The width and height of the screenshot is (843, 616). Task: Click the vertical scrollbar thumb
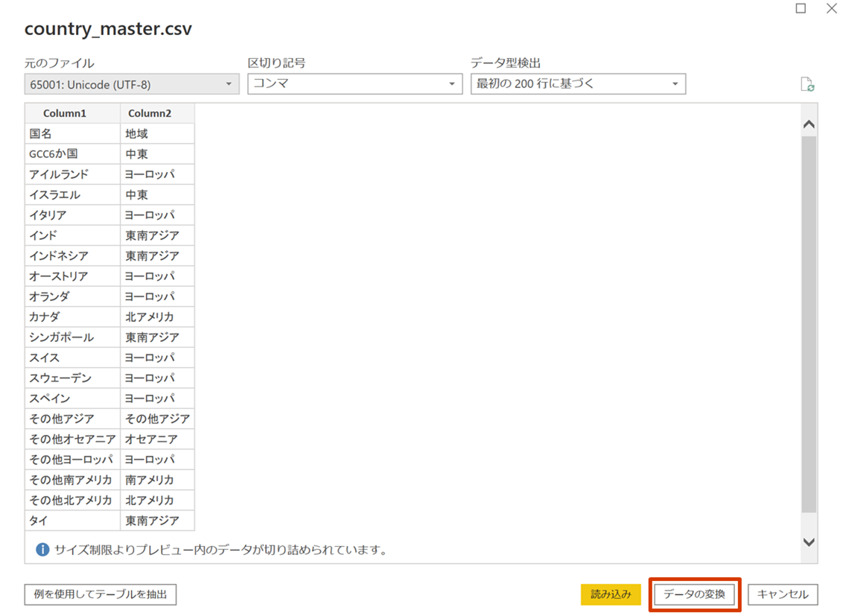tap(809, 324)
